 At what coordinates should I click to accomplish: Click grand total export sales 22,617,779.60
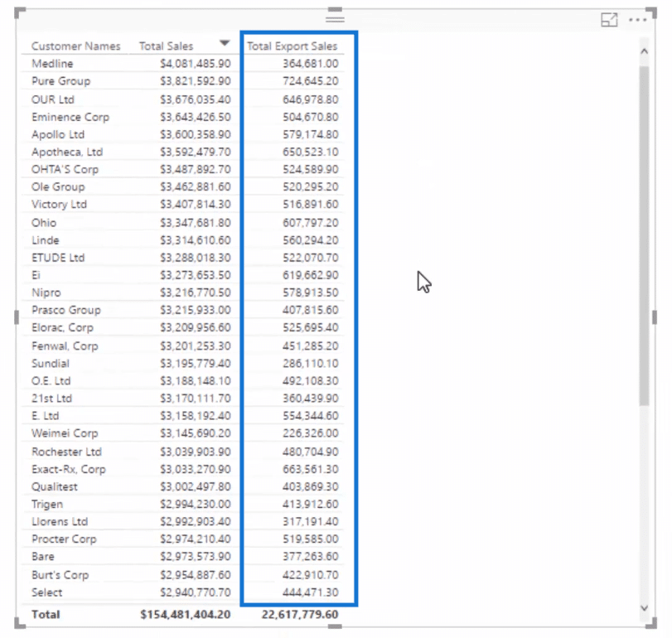(300, 615)
